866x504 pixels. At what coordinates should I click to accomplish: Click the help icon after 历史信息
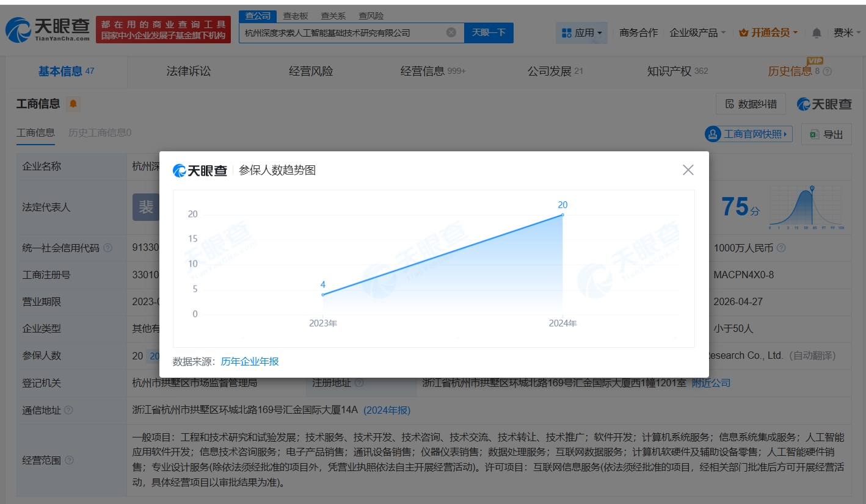pyautogui.click(x=828, y=71)
